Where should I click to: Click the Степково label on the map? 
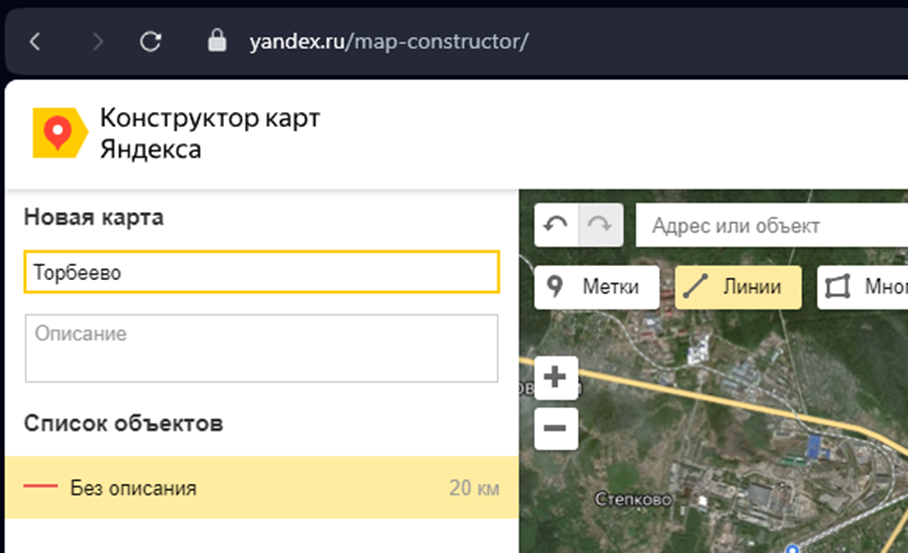click(634, 499)
